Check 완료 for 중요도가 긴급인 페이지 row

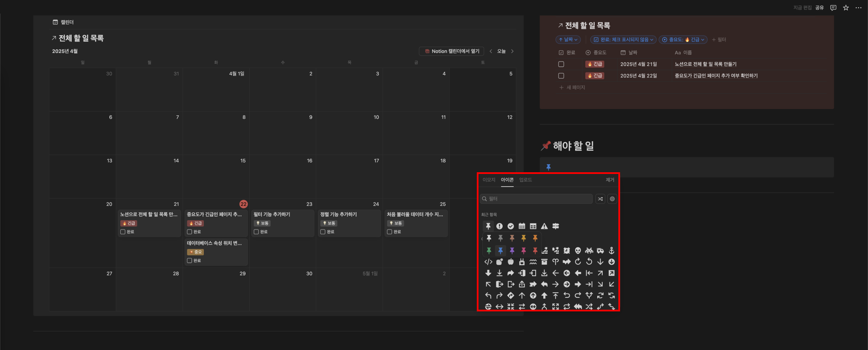click(x=561, y=76)
